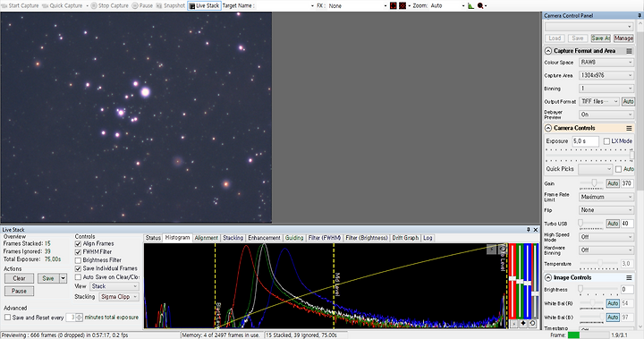The image size is (644, 339).
Task: Switch to the Alignment tab
Action: (207, 238)
